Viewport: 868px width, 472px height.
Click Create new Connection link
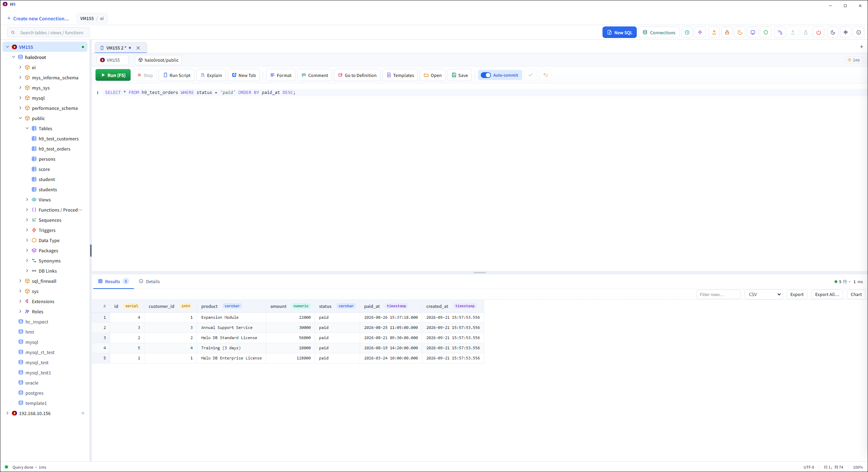(38, 19)
